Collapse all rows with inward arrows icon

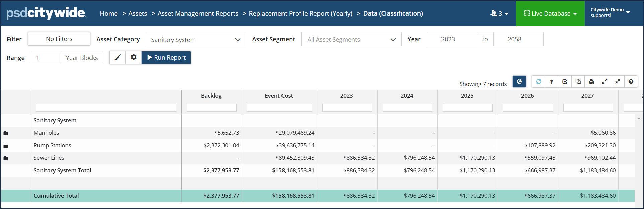pyautogui.click(x=618, y=82)
